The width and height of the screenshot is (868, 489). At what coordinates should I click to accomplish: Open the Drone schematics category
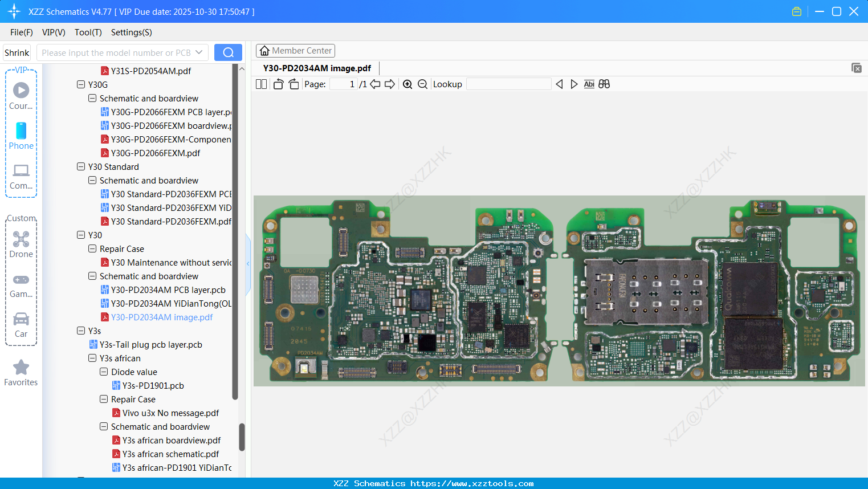tap(21, 244)
